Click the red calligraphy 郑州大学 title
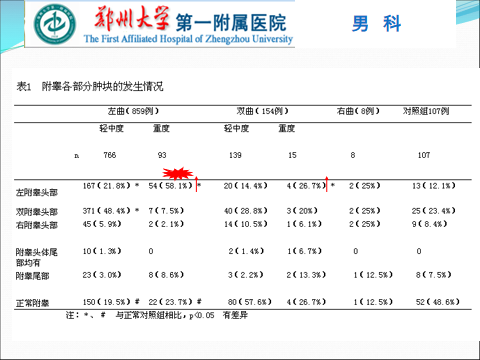Image resolution: width=480 pixels, height=360 pixels. tap(132, 18)
